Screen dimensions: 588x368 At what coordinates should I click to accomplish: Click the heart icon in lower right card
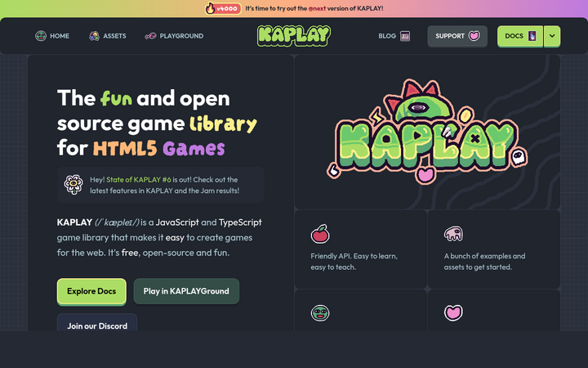453,312
